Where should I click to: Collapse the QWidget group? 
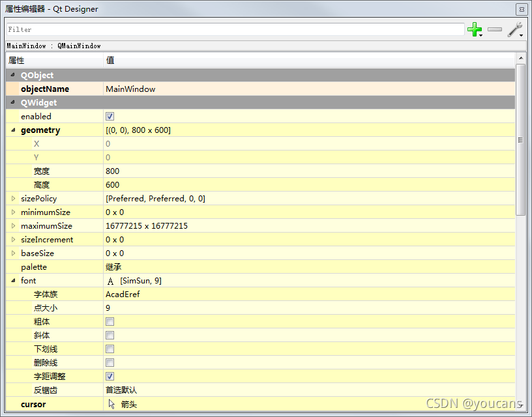coord(13,102)
